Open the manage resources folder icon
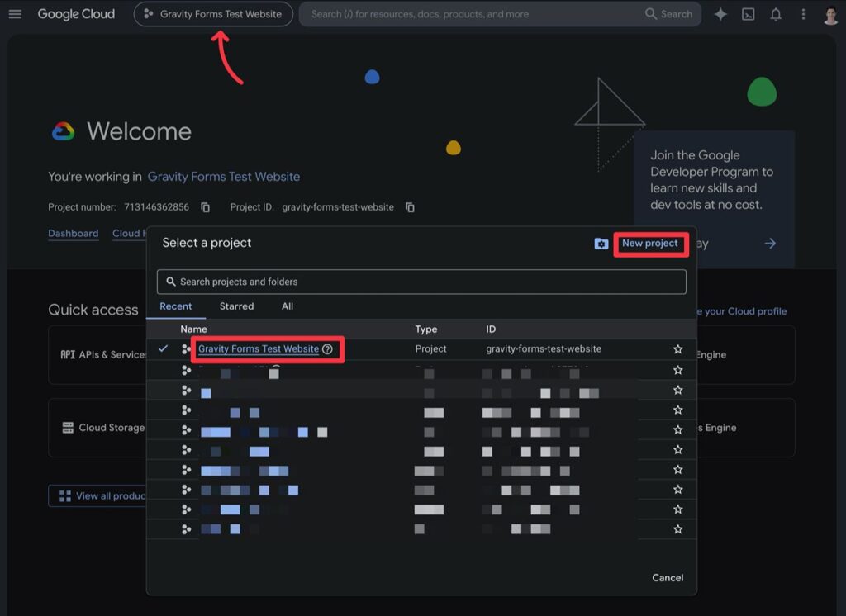The height and width of the screenshot is (616, 846). pyautogui.click(x=601, y=244)
